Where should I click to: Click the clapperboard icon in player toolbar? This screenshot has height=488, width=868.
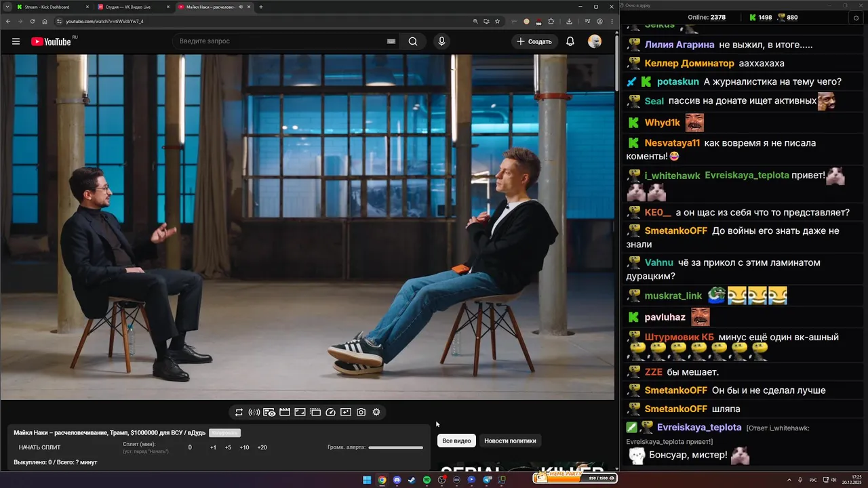tap(285, 412)
